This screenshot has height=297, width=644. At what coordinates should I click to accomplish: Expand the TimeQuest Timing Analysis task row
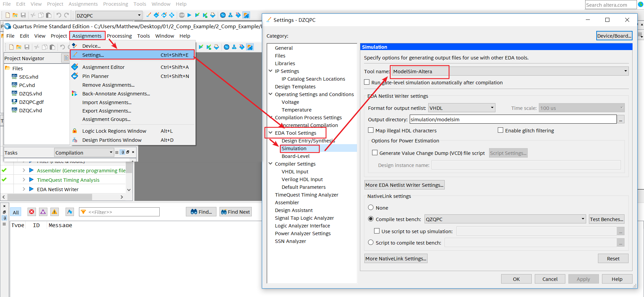click(x=24, y=180)
